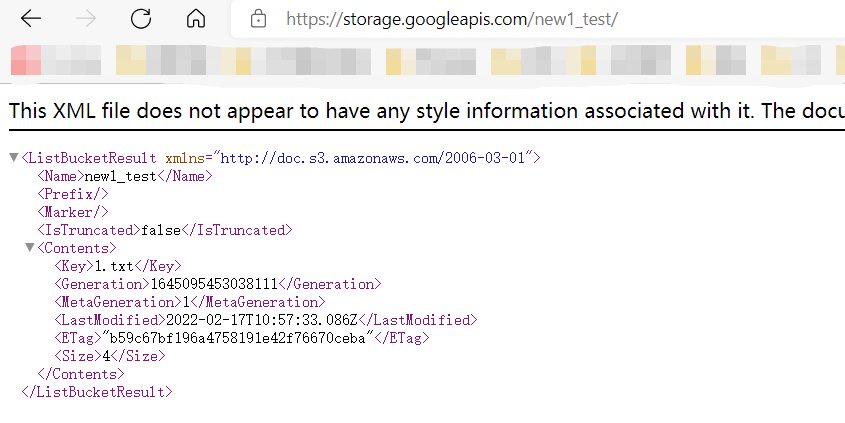Click the XML no-style information message

click(x=427, y=111)
